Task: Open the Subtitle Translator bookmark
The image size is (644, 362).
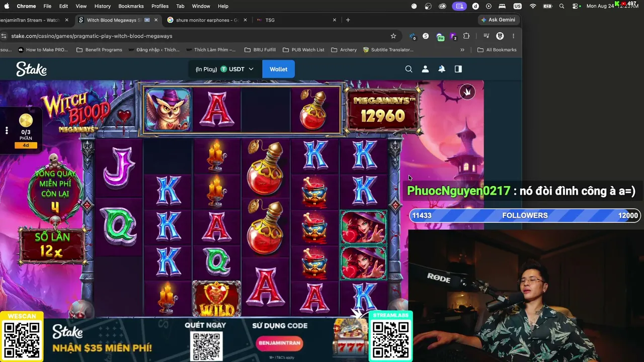Action: pyautogui.click(x=388, y=50)
